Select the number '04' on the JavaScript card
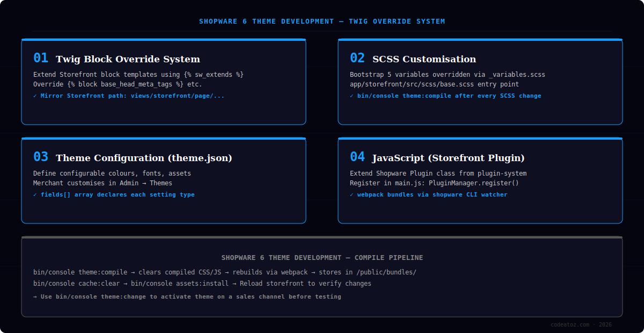The width and height of the screenshot is (644, 333). (x=357, y=157)
